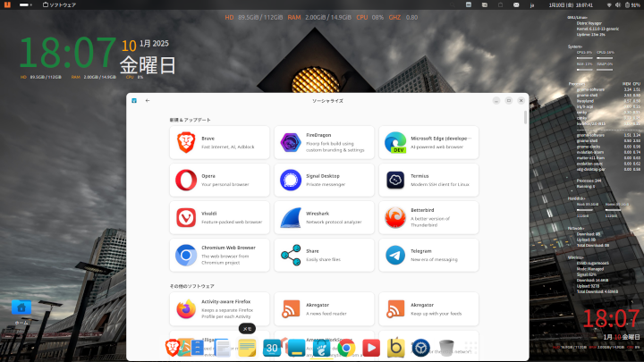Select the Betterbird mail card
This screenshot has height=362, width=644.
[428, 217]
